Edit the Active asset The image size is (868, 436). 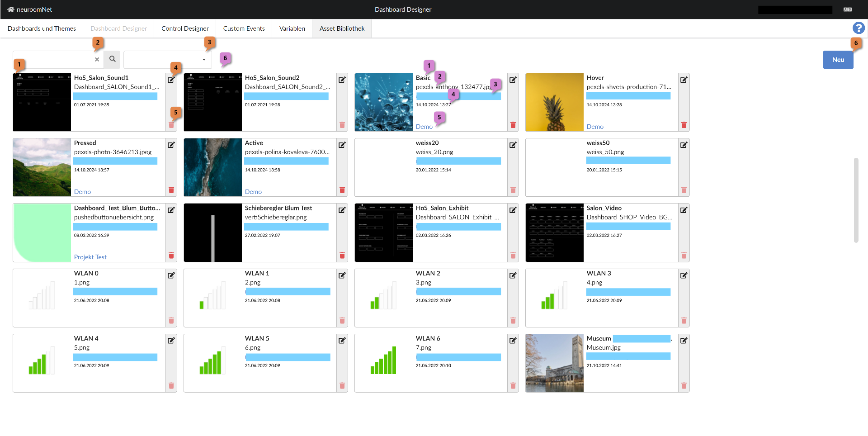(342, 145)
